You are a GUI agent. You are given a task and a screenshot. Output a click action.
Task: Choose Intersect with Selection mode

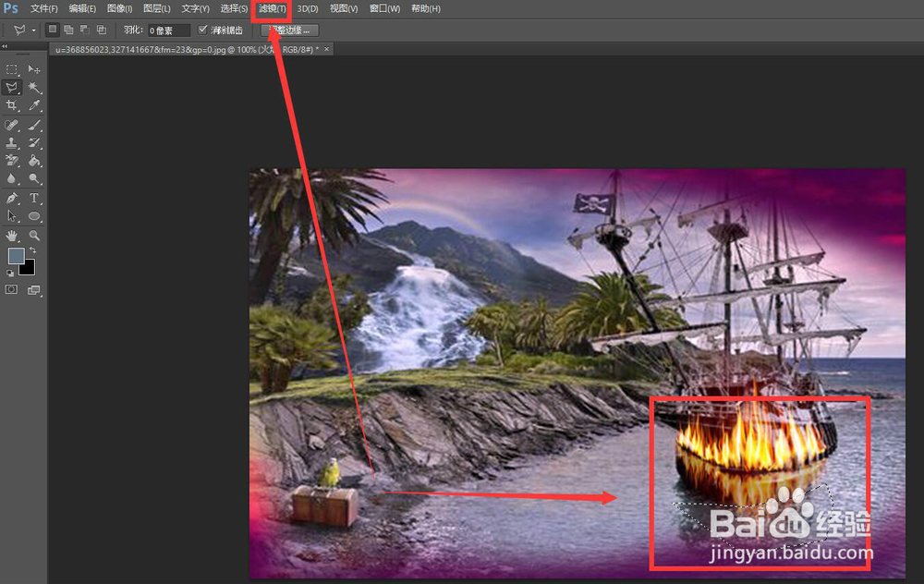click(102, 30)
